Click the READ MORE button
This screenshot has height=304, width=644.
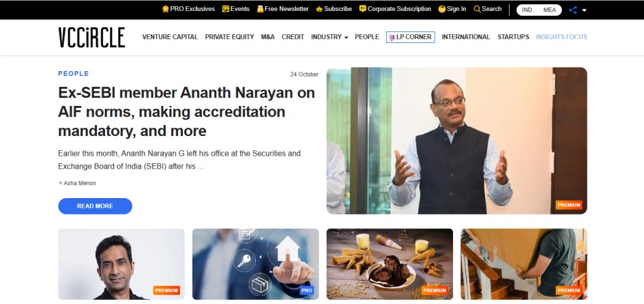click(x=95, y=206)
